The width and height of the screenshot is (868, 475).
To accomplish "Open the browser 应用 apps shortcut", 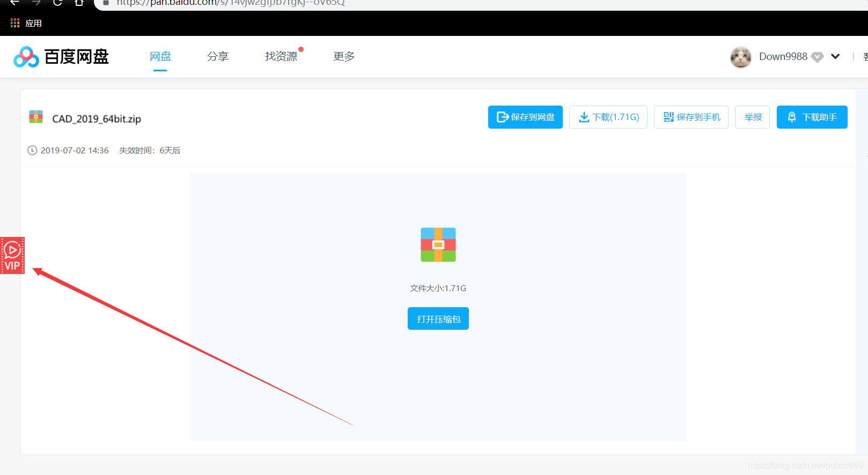I will pyautogui.click(x=26, y=23).
